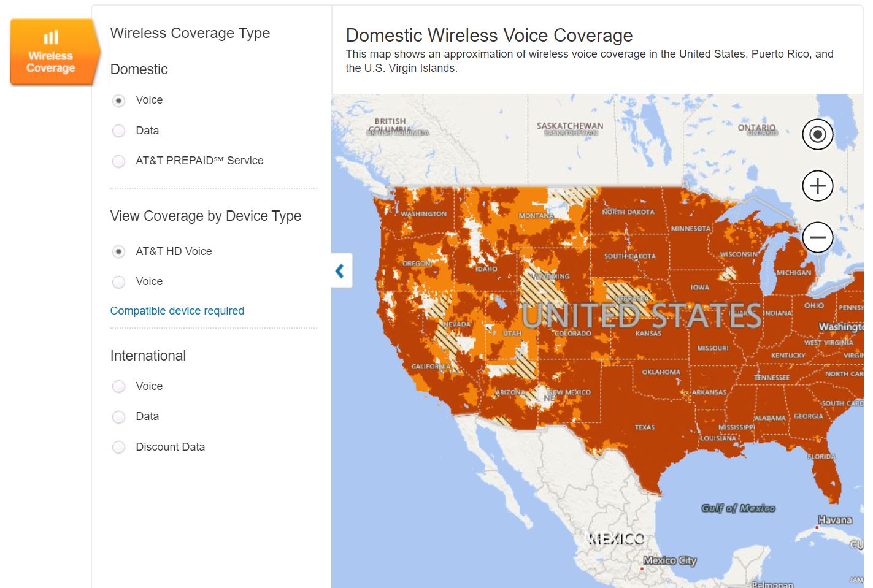873x588 pixels.
Task: Click the Saskatchewan label on the map
Action: 570,126
